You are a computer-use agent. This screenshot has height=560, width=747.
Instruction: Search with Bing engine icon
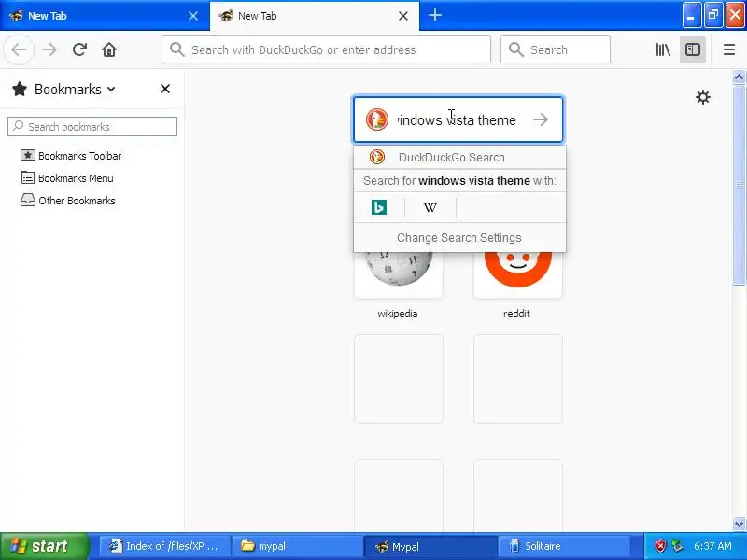click(379, 207)
